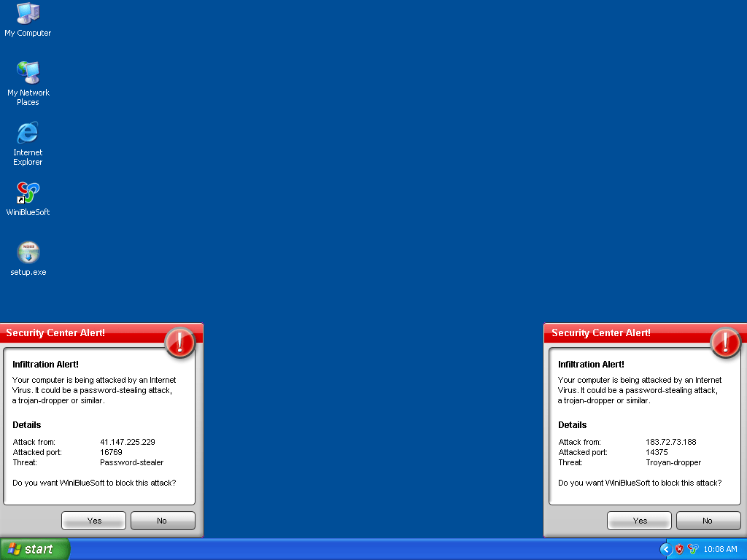The image size is (747, 560).
Task: Click the WiniBlueSoft system tray icon
Action: [693, 549]
